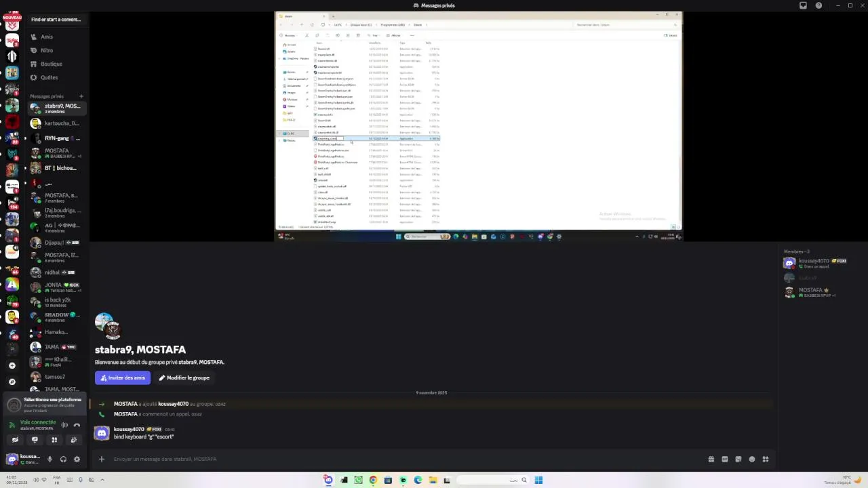This screenshot has height=488, width=868.
Task: Click stabra9 in members list
Action: coord(821,277)
